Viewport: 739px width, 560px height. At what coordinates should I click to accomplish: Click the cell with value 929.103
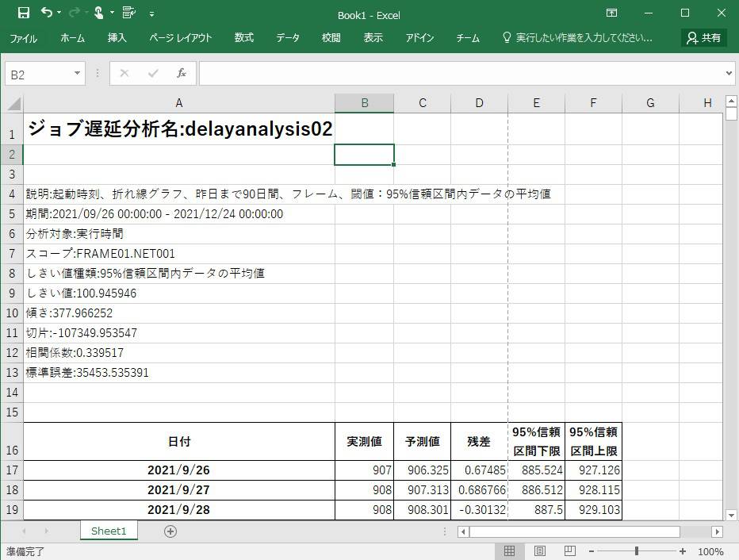click(x=593, y=510)
